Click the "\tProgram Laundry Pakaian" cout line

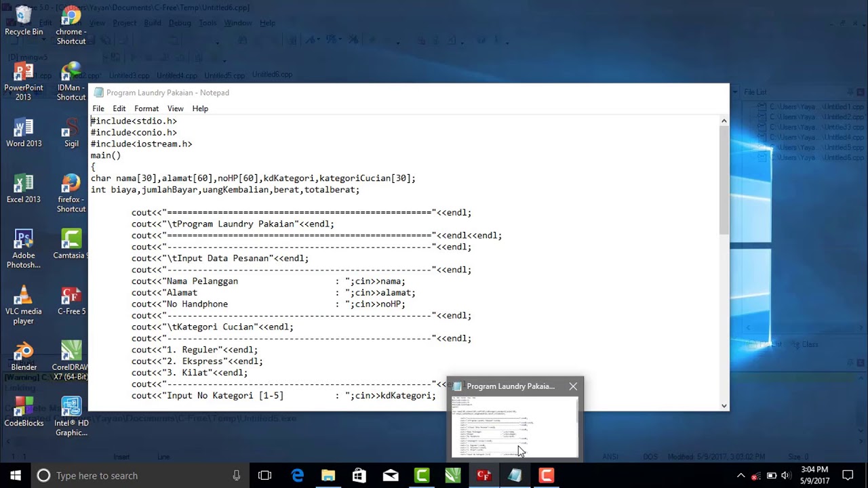[x=233, y=224]
